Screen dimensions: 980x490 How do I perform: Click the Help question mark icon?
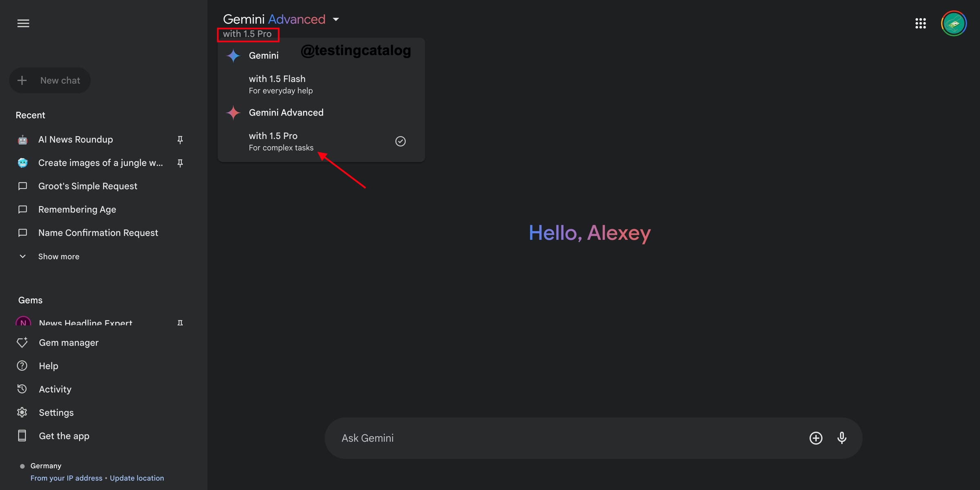tap(22, 365)
